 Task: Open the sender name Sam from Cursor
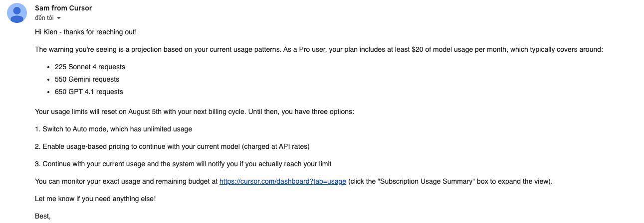(63, 8)
